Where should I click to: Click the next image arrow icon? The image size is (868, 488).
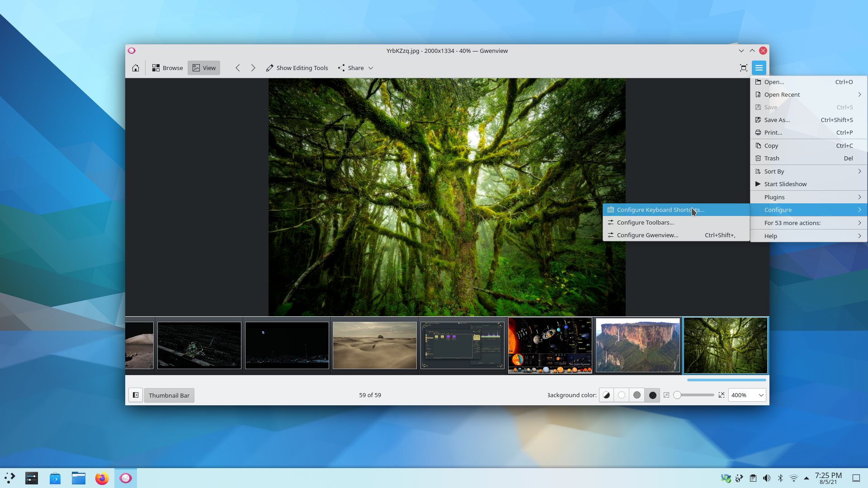[x=252, y=67]
